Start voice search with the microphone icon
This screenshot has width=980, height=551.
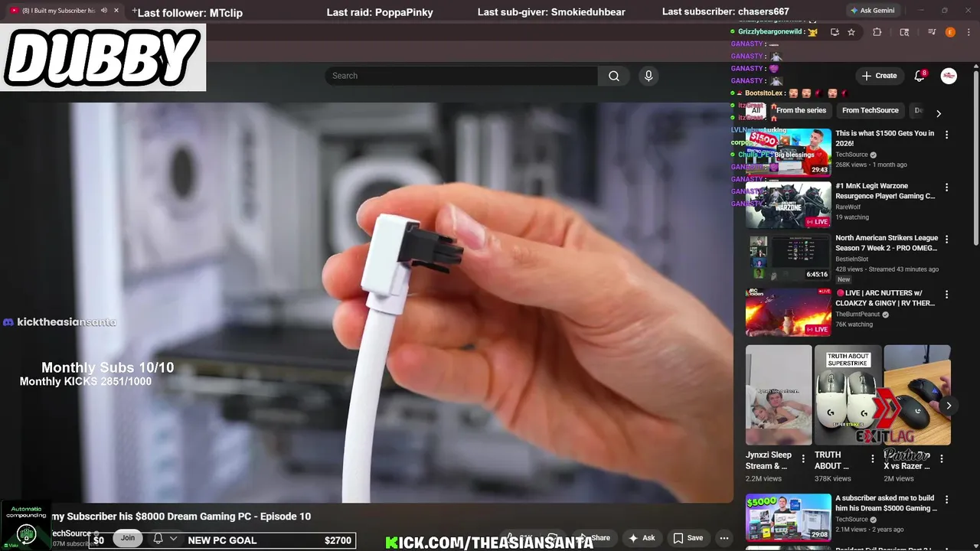click(x=648, y=76)
